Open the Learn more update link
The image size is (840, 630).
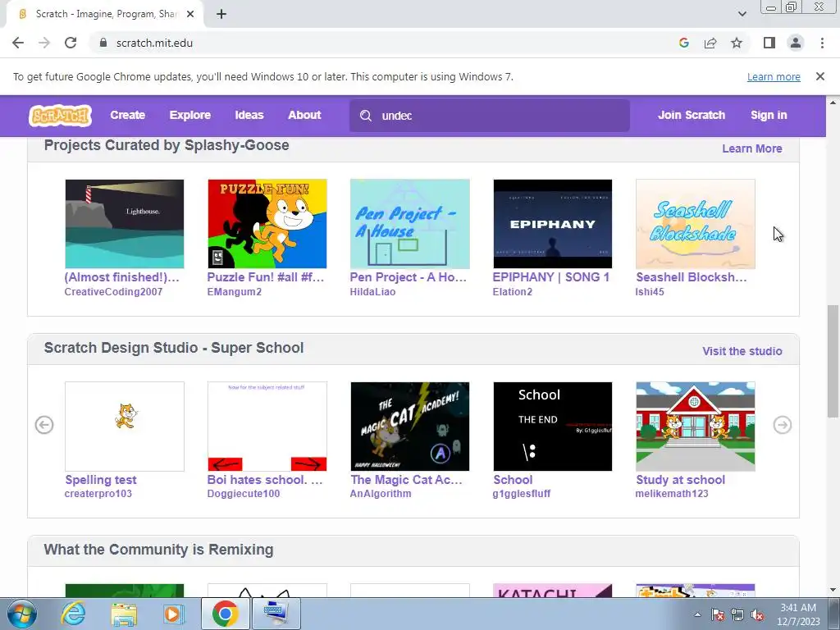coord(774,76)
